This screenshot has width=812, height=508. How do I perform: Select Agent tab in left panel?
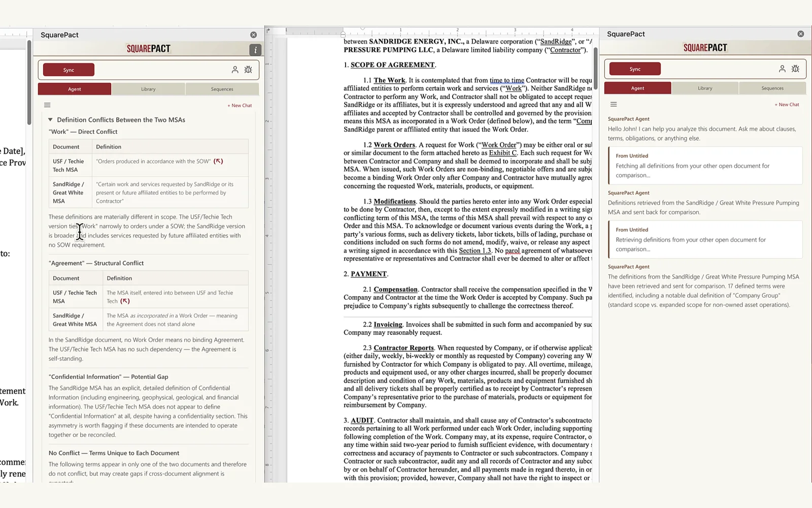pos(75,89)
